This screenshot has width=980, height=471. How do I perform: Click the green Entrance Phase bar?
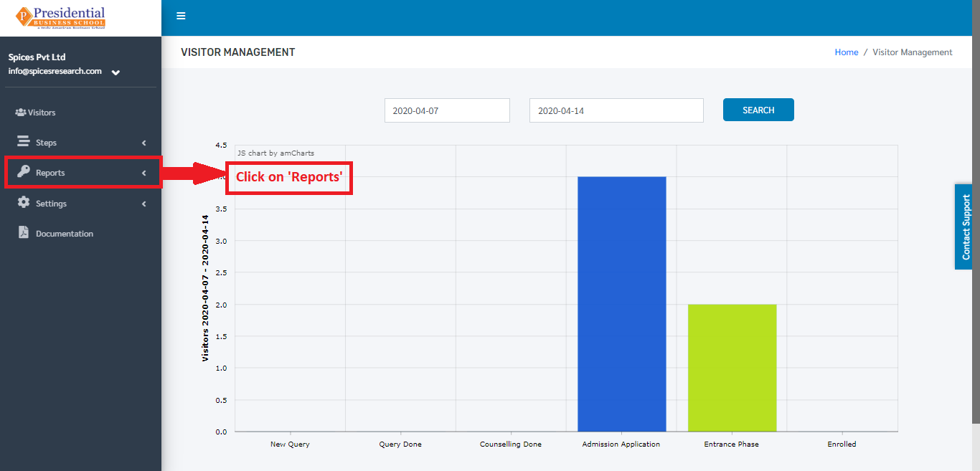point(732,368)
